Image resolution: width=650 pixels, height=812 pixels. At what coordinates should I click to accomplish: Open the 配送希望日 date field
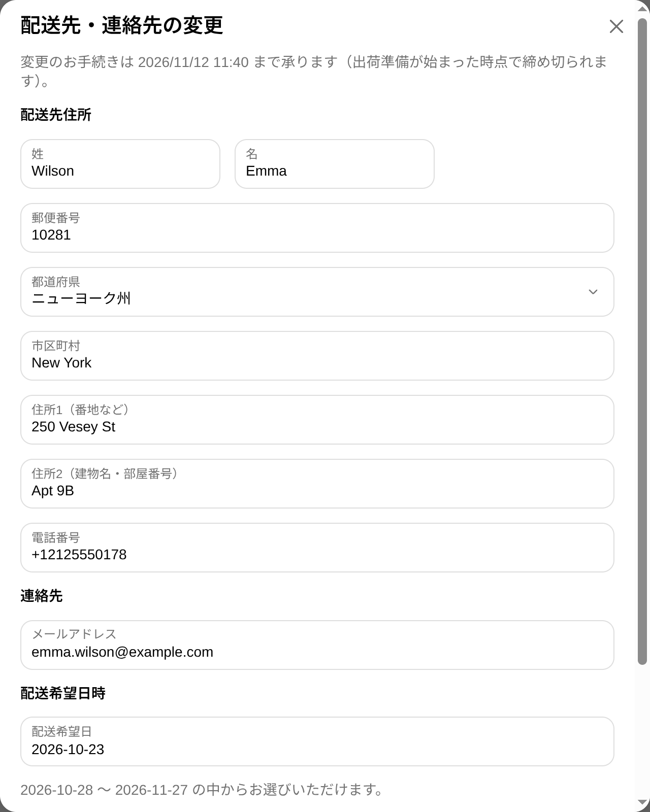tap(317, 741)
